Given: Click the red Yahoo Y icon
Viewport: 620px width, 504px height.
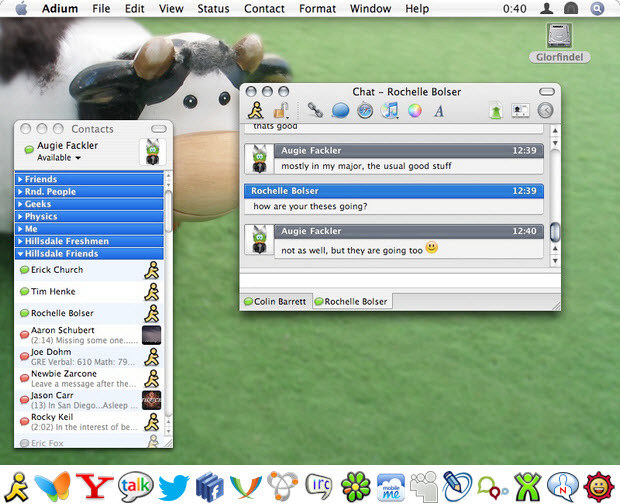Looking at the screenshot, I should point(94,486).
